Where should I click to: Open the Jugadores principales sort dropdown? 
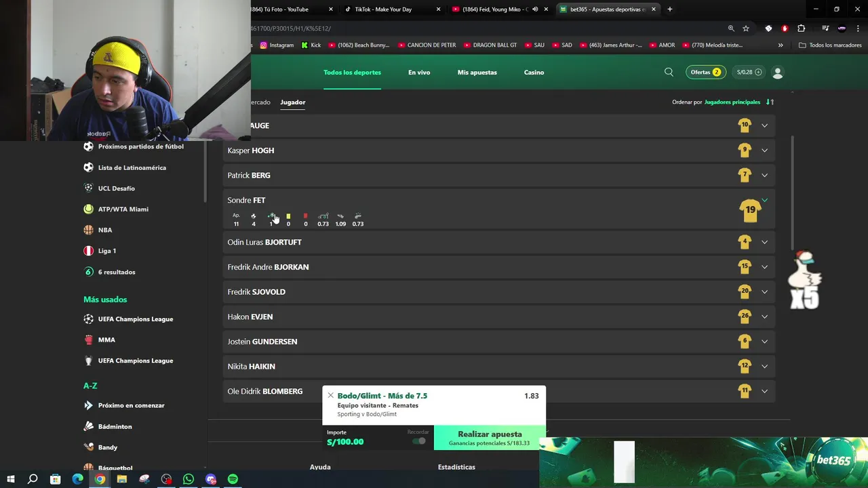point(732,102)
